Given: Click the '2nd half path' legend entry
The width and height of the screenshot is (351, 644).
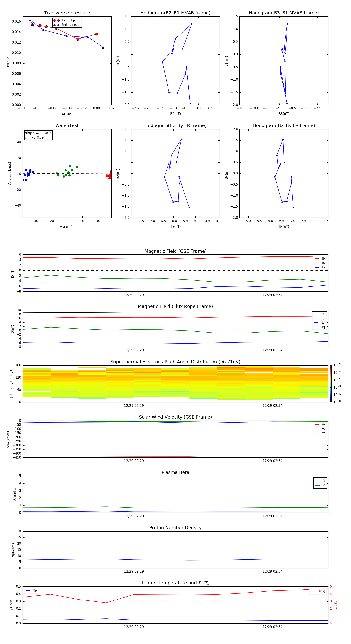Looking at the screenshot, I should 67,25.
